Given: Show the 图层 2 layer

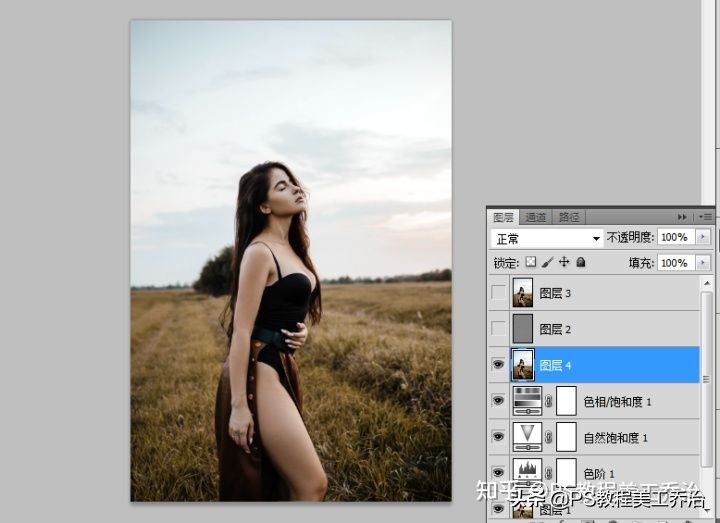Looking at the screenshot, I should [498, 328].
